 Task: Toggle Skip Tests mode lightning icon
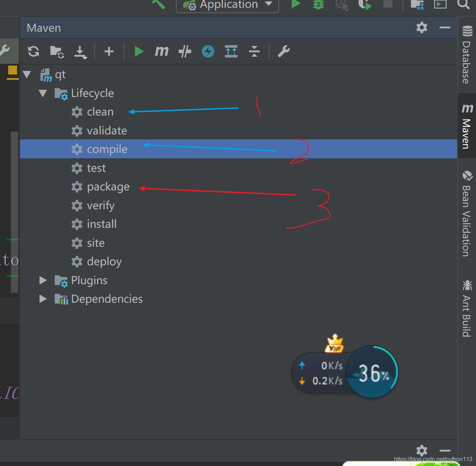(x=208, y=51)
